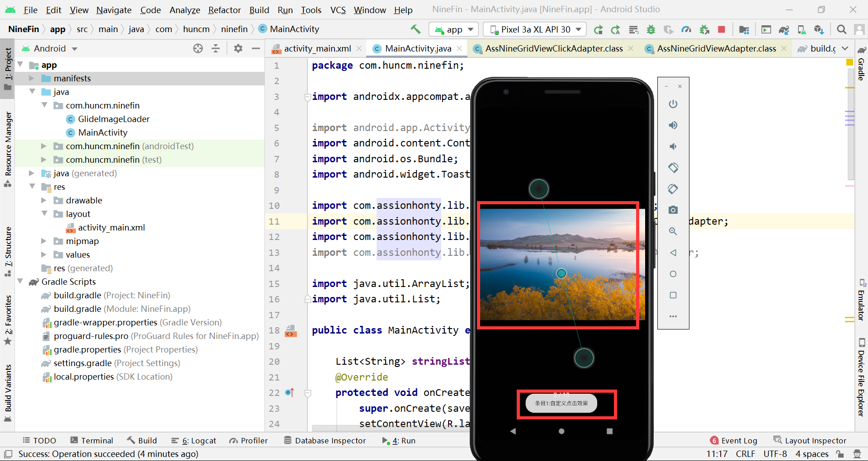Click the emulator Overview square in side panel

(673, 295)
